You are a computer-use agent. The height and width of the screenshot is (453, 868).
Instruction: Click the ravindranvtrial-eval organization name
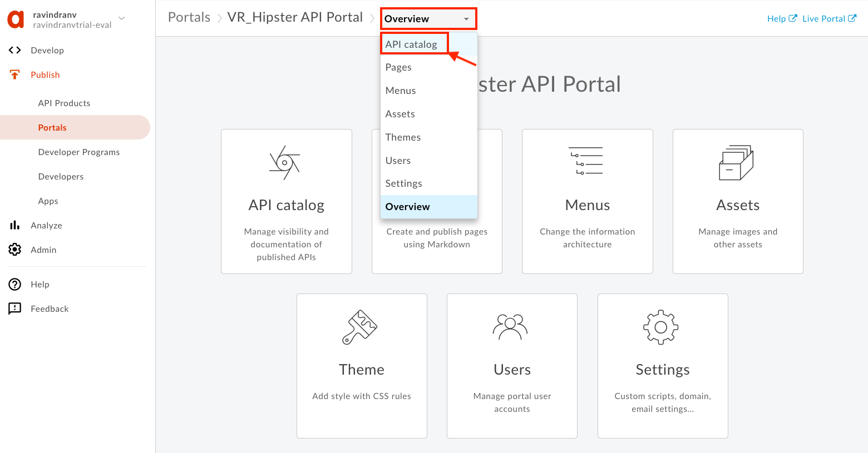point(72,24)
